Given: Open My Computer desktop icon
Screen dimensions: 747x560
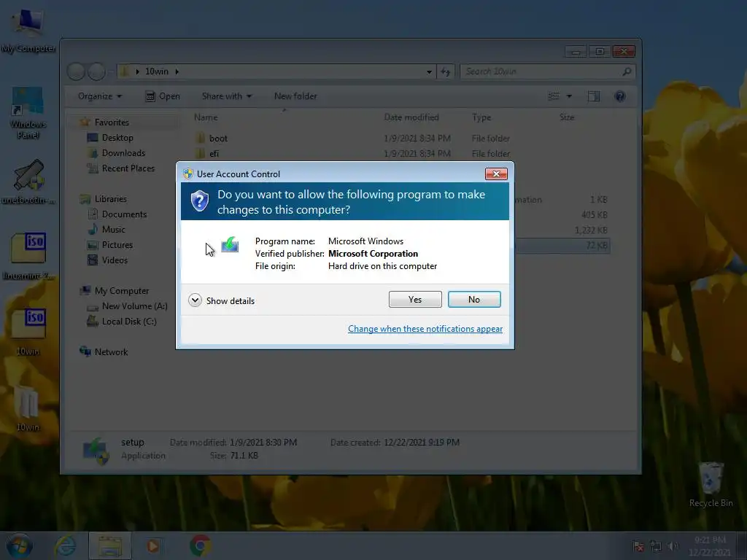Looking at the screenshot, I should [28, 31].
